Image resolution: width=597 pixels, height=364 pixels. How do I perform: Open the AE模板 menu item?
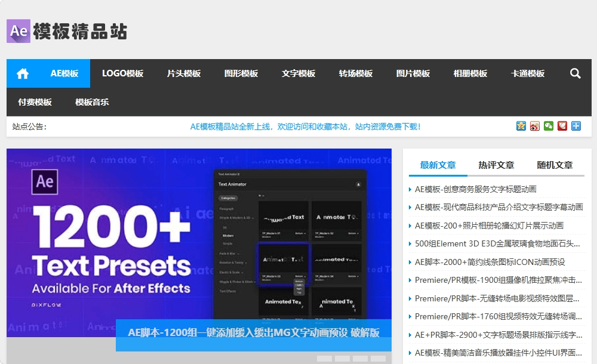point(64,73)
